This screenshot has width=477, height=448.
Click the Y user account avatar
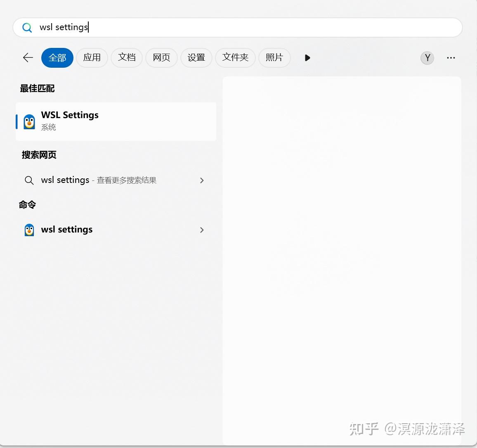(x=427, y=58)
